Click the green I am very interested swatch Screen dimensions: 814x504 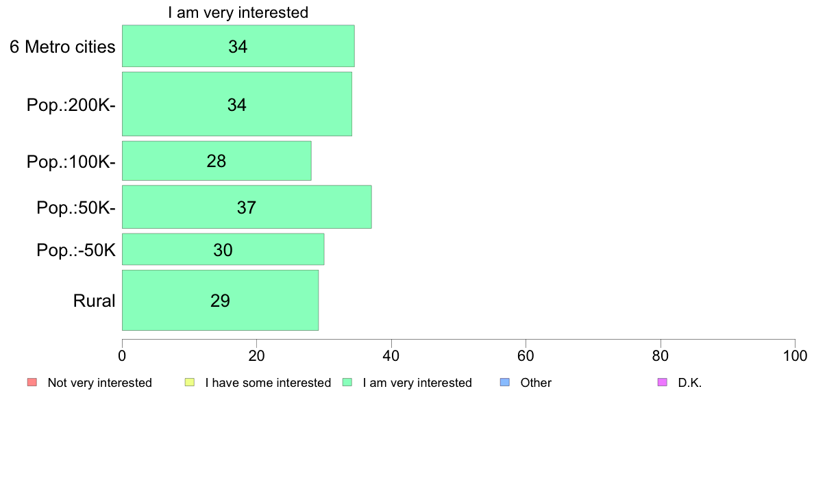pos(347,383)
